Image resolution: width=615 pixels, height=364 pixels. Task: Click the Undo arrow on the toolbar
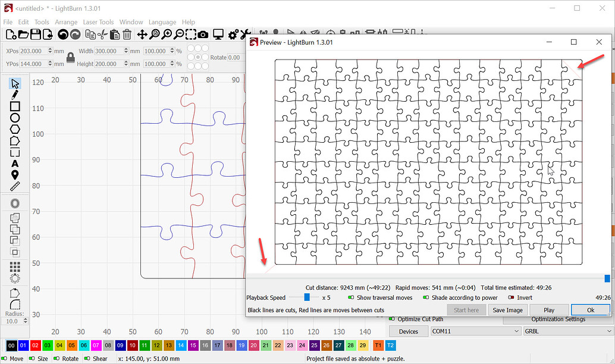62,34
